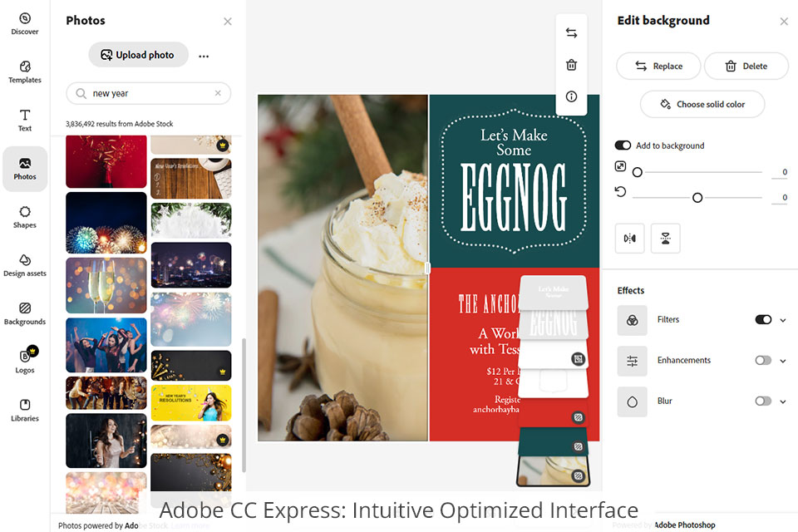798x532 pixels.
Task: Select the woman in sparkly dress photo
Action: pyautogui.click(x=106, y=441)
